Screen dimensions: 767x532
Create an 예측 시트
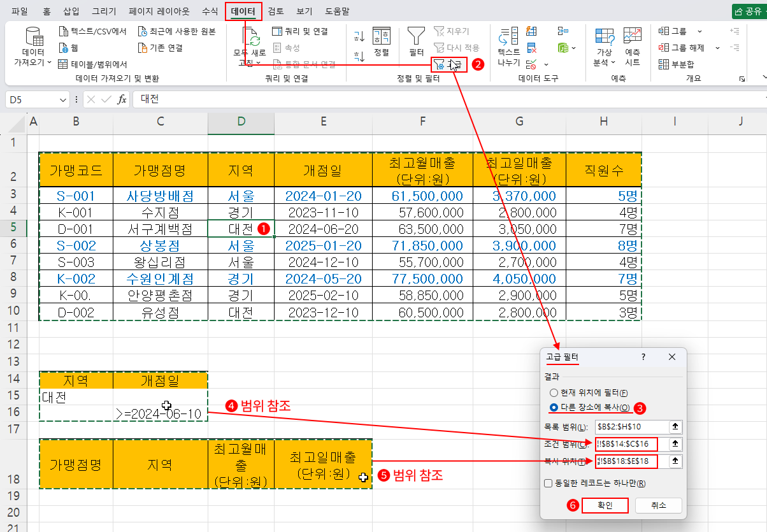point(632,47)
